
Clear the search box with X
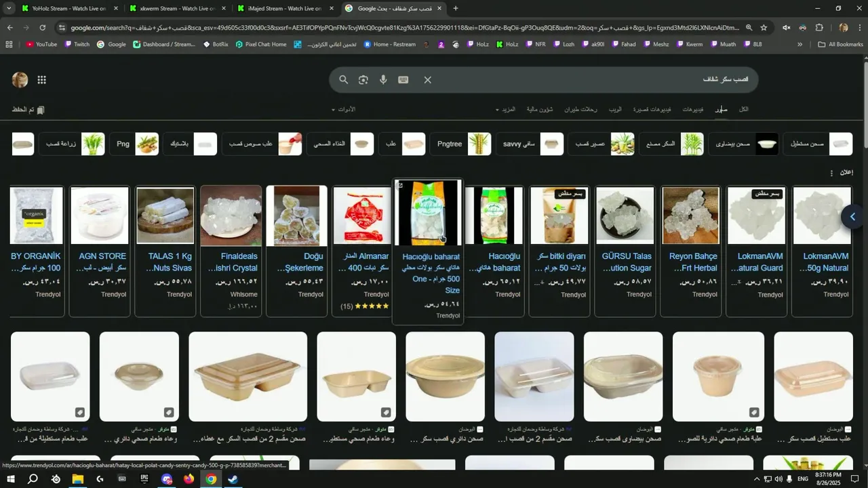coord(427,80)
